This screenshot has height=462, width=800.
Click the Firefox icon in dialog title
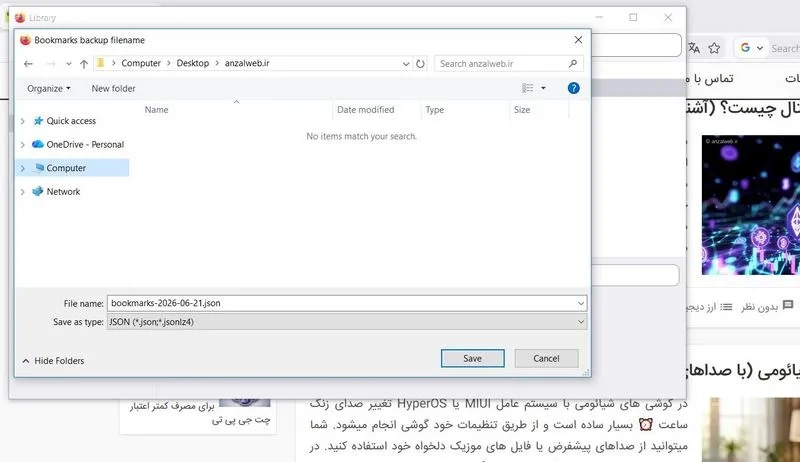26,40
